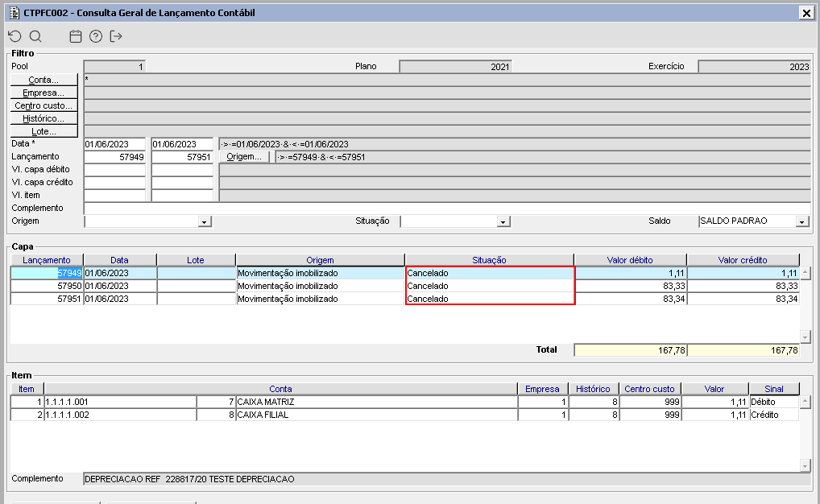Click the 83,33 valor débito cell

(x=630, y=286)
